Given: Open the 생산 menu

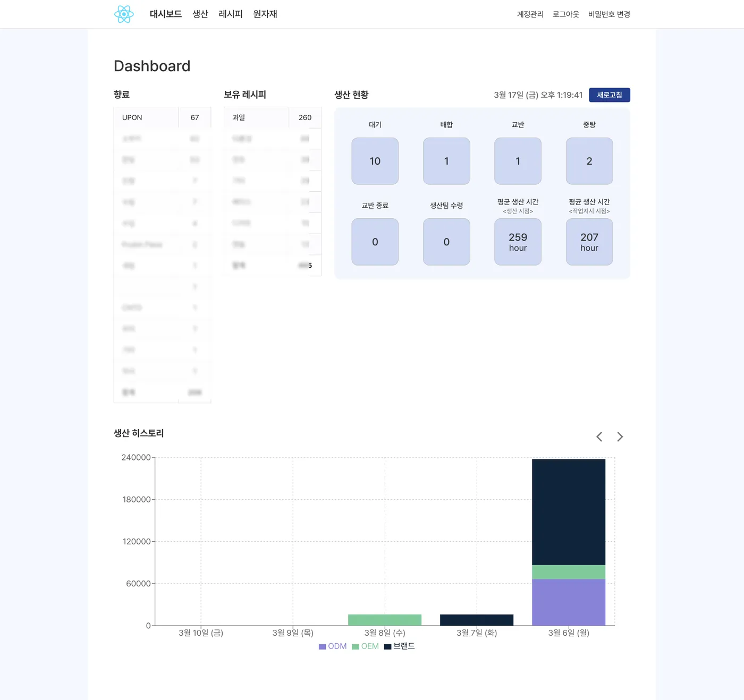Looking at the screenshot, I should point(200,14).
